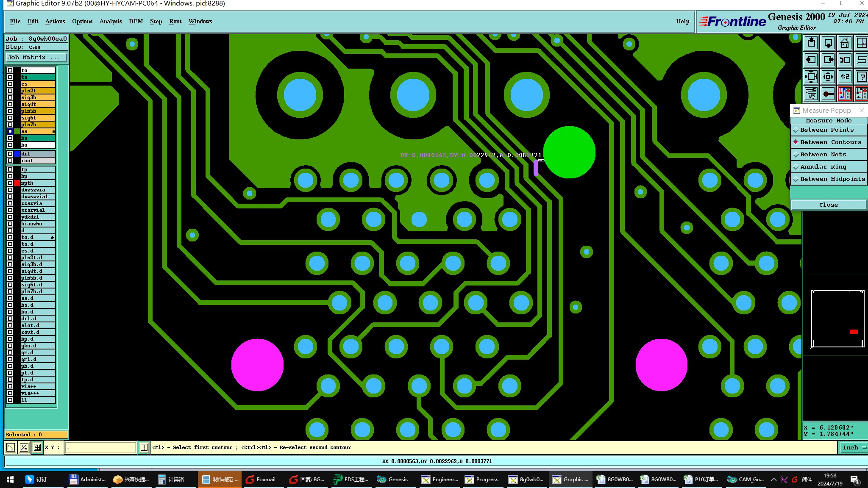Open the wrench and palette tools icon
This screenshot has height=488, width=868.
click(811, 94)
